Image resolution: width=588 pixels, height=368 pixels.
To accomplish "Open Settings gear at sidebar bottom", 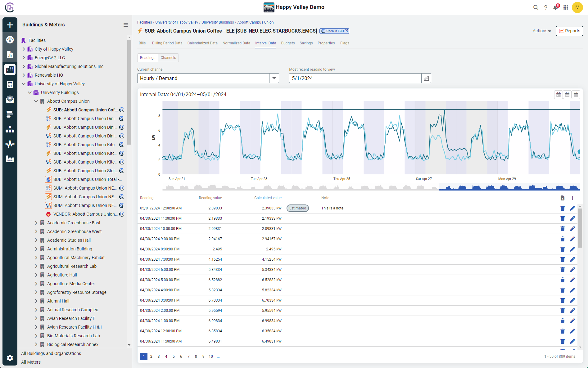I will pos(10,358).
